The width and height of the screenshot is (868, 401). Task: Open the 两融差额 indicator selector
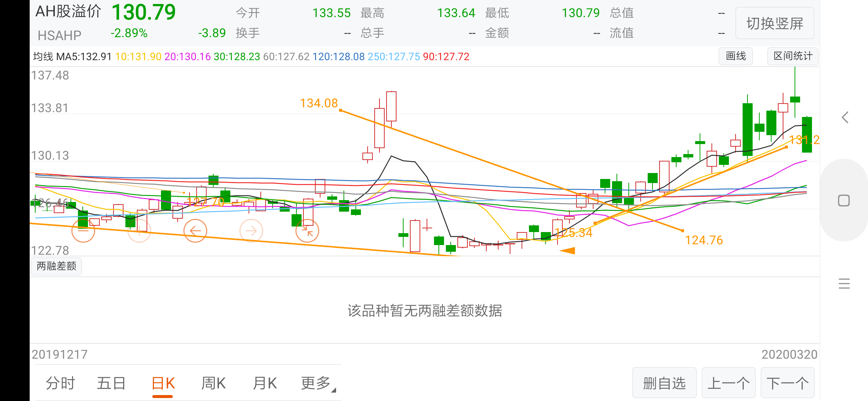click(x=56, y=266)
